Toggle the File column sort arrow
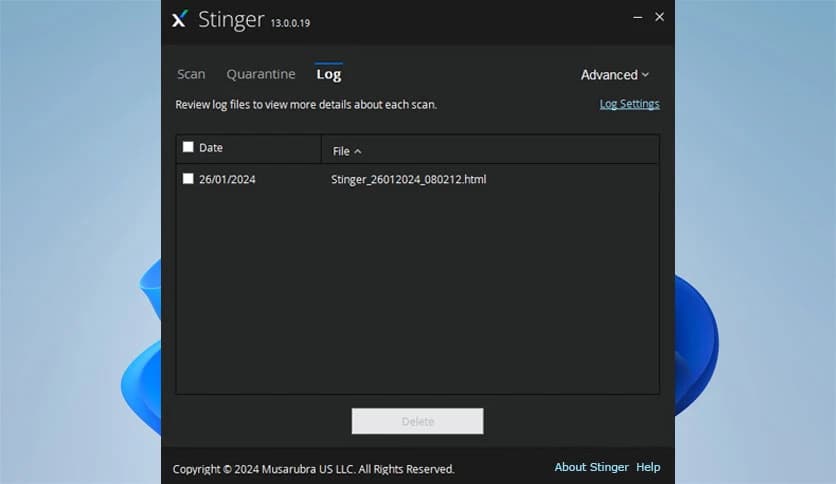The width and height of the screenshot is (836, 484). click(x=358, y=151)
